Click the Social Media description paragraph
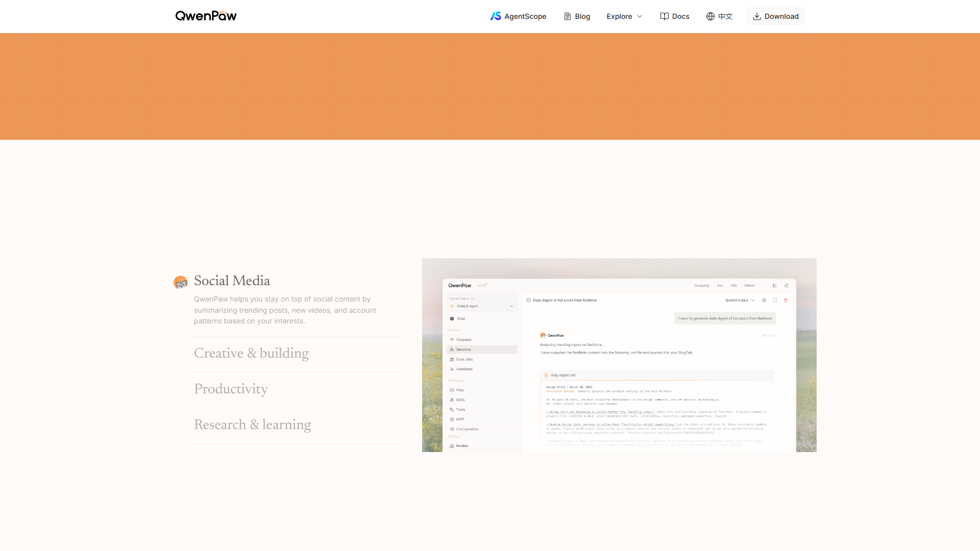 pos(285,310)
